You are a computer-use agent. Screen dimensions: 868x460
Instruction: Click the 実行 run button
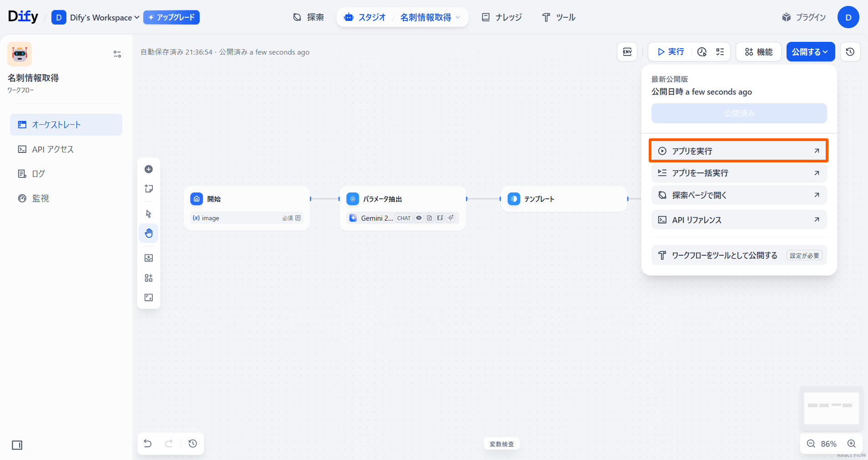671,52
